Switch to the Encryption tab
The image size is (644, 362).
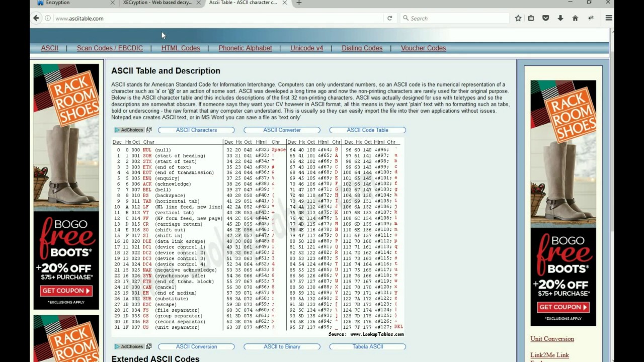tap(74, 3)
